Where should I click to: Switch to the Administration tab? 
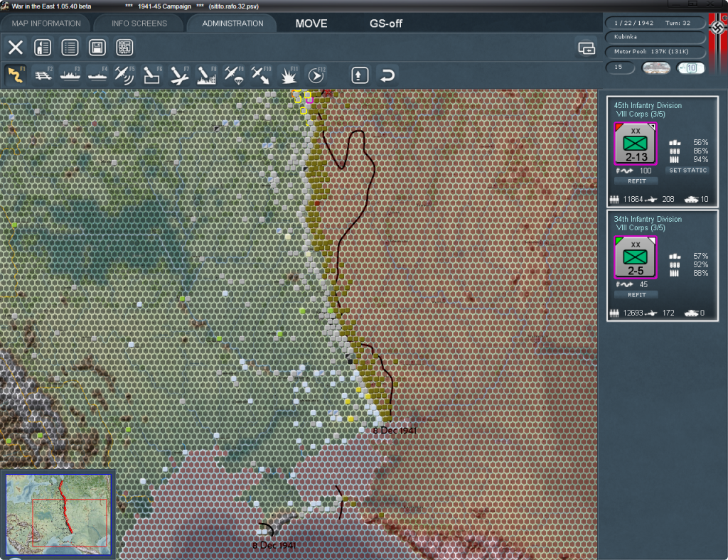coord(232,23)
